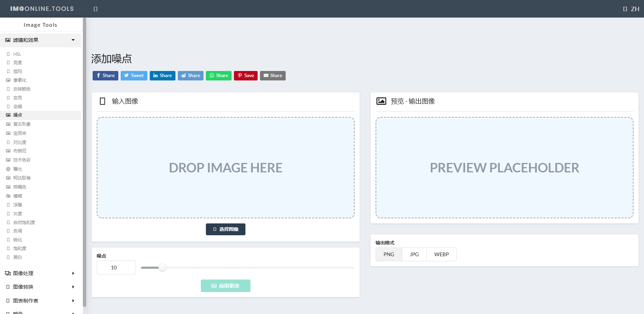Open the ZH language selector
The image size is (644, 314).
pos(631,9)
